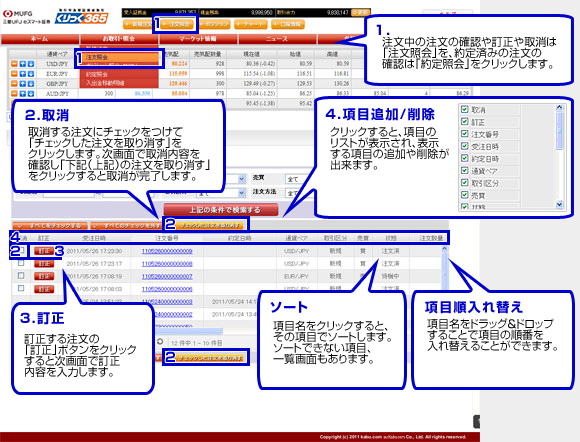Viewport: 580px width, 442px height.
Task: Click the チャート orange toolbar button
Action: pos(251,24)
